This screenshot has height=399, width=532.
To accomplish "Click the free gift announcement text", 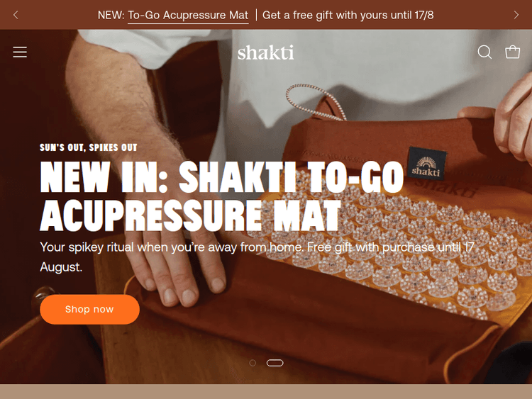I will coord(348,16).
